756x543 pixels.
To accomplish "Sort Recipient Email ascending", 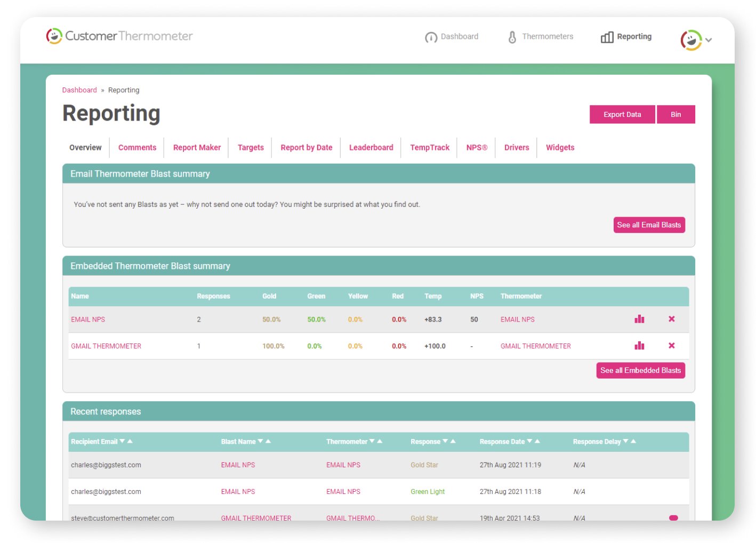I will tap(130, 441).
